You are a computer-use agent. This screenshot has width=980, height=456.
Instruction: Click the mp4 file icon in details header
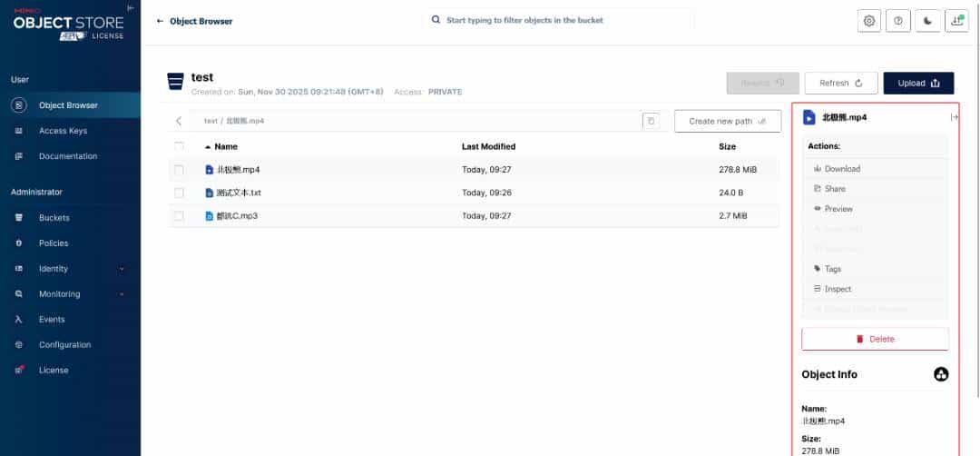tap(809, 117)
